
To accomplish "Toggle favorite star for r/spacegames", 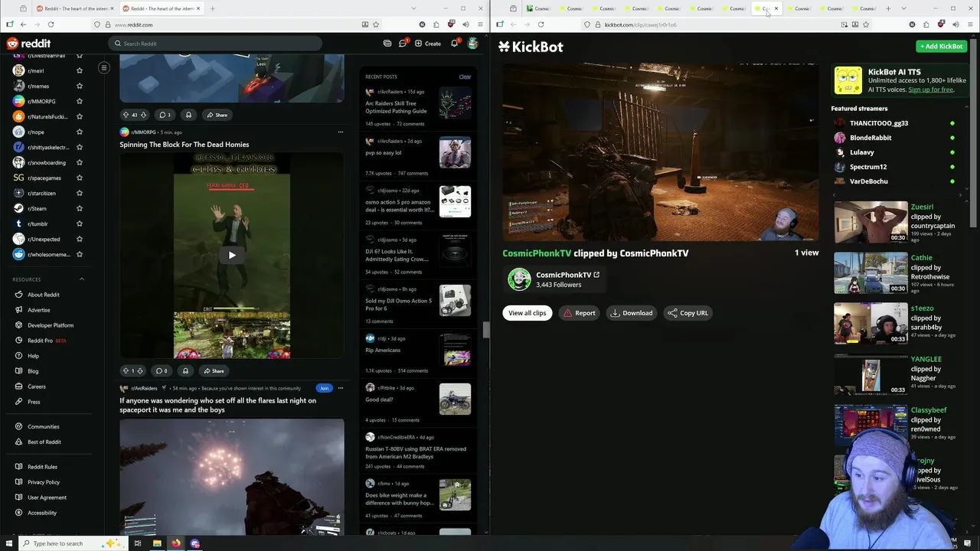I will pos(79,178).
